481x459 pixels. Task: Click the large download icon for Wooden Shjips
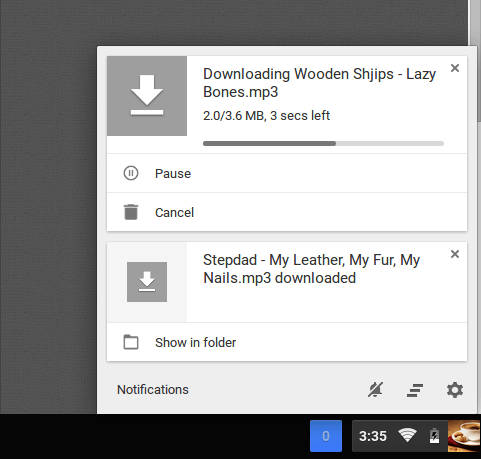(x=147, y=96)
